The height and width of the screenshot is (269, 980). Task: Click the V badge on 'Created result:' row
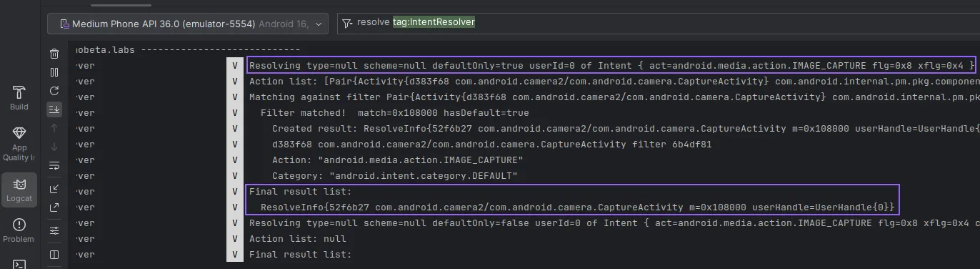tap(236, 129)
